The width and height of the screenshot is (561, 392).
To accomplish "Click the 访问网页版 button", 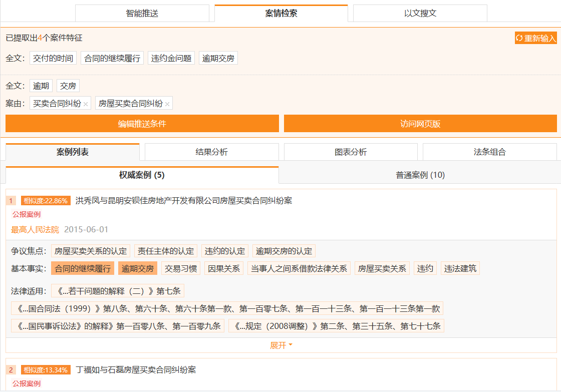I will click(x=420, y=124).
